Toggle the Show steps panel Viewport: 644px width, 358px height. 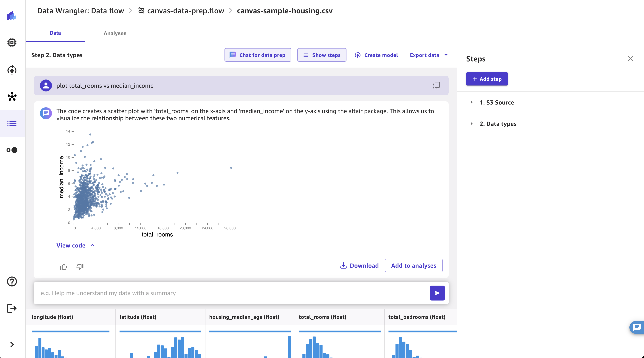[322, 55]
